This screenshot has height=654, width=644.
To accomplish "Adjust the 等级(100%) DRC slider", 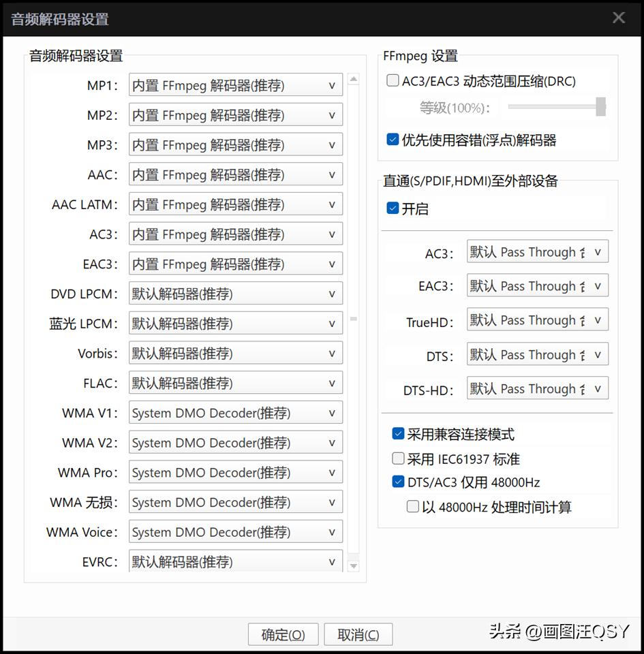I will (555, 106).
